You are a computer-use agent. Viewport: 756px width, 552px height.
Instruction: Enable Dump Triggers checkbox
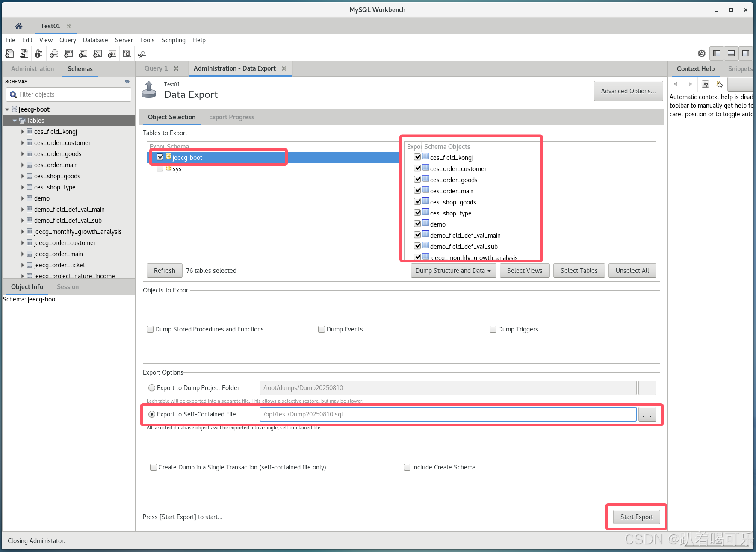pyautogui.click(x=493, y=329)
